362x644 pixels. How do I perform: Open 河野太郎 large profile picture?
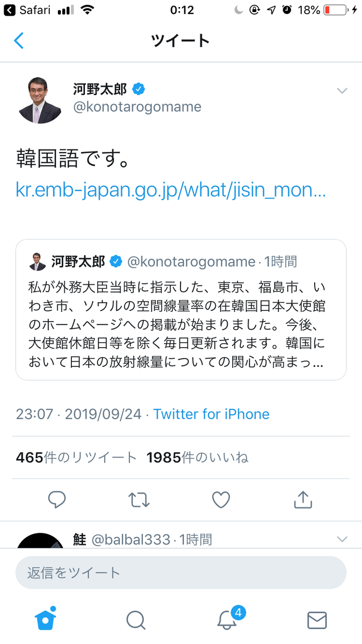click(x=40, y=101)
